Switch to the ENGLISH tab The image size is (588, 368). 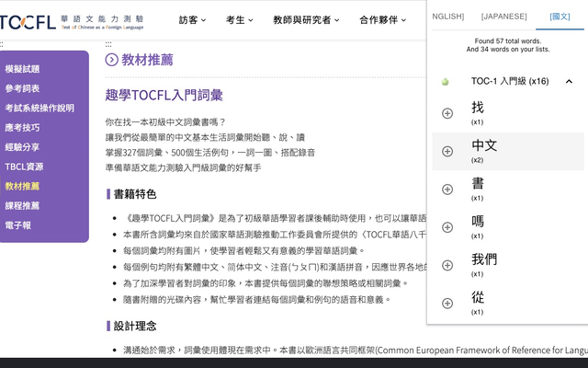coord(447,17)
